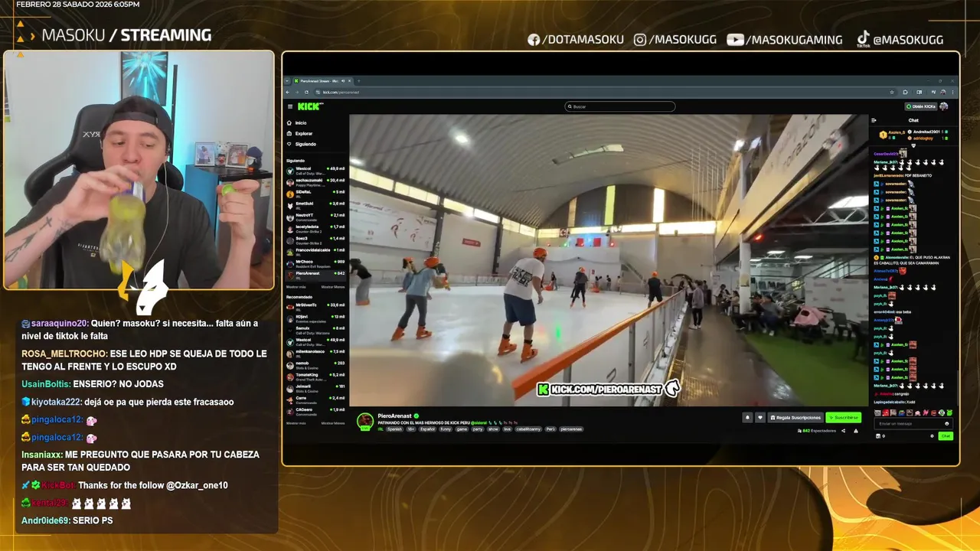The height and width of the screenshot is (551, 980).
Task: Click the Obtén KICKs button
Action: pos(920,106)
